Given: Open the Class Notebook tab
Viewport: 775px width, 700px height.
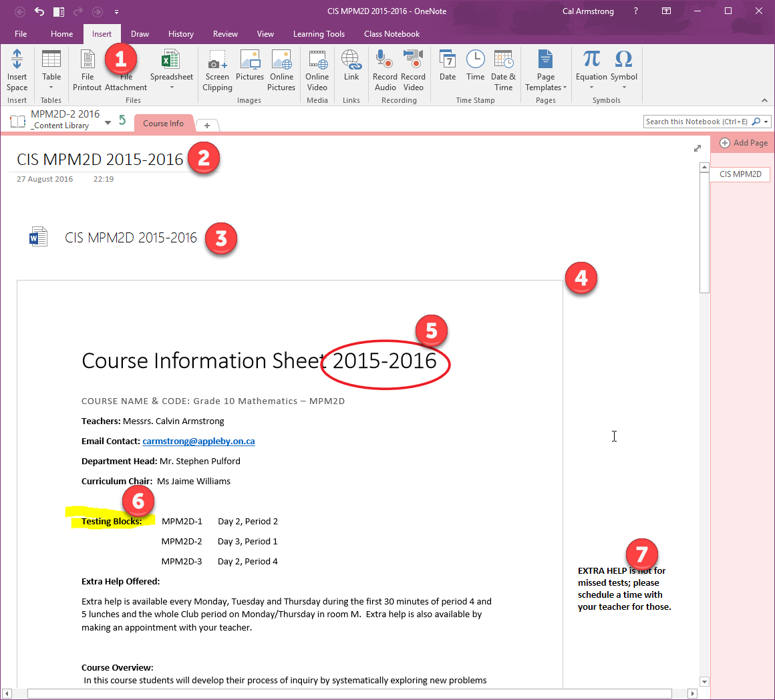Looking at the screenshot, I should click(392, 33).
